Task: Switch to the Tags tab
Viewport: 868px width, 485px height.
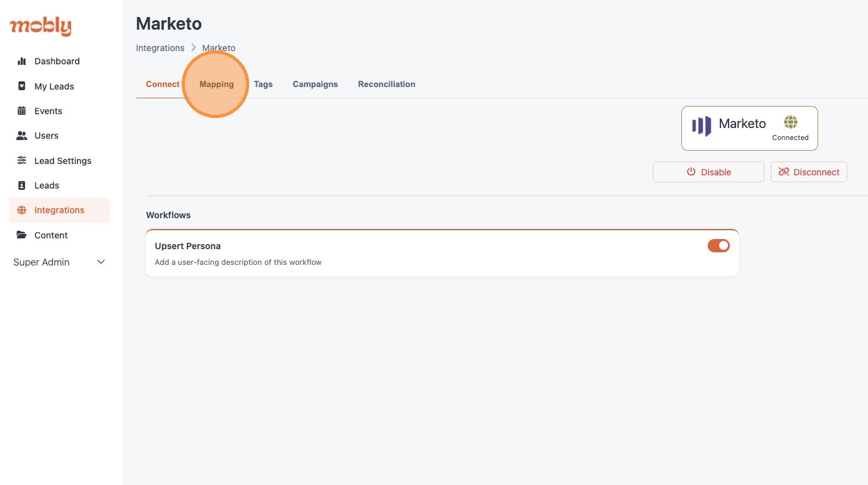Action: 263,84
